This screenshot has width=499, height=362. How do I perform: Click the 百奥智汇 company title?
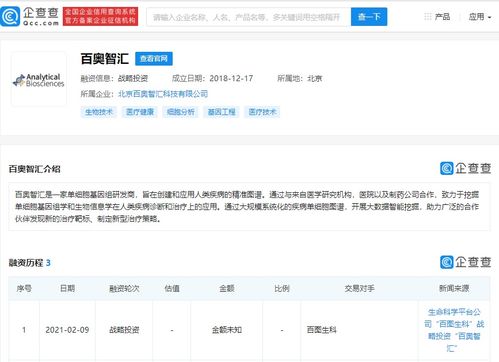[x=105, y=59]
